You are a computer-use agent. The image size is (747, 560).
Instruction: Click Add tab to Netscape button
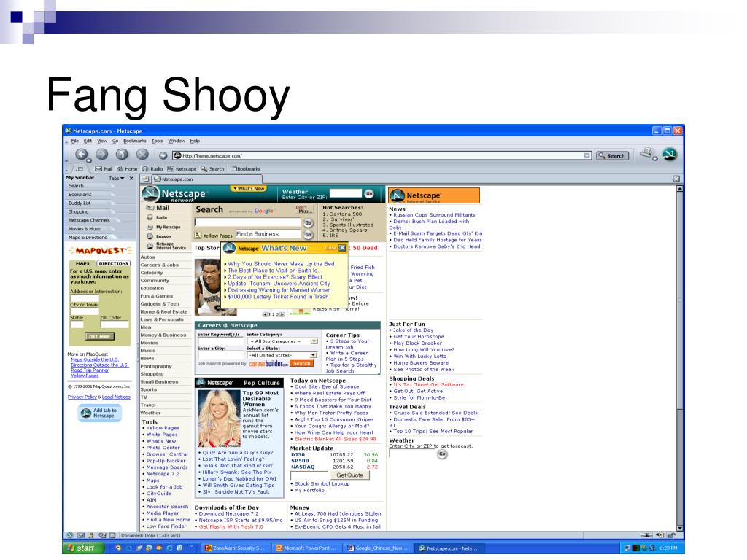[x=99, y=413]
